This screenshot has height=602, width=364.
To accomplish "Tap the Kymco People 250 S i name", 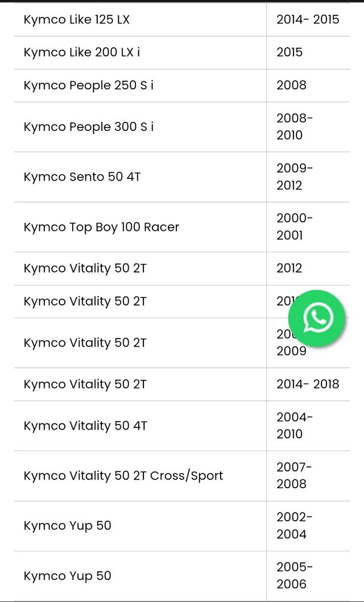I will (89, 85).
